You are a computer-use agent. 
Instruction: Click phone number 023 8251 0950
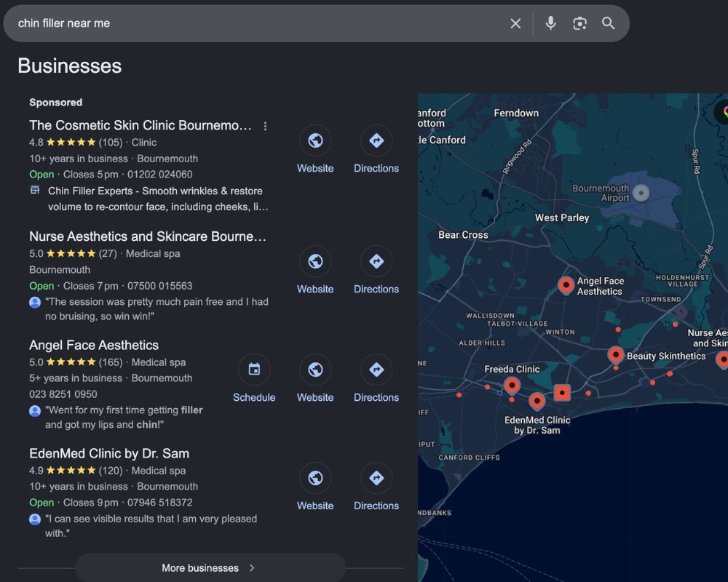(63, 394)
